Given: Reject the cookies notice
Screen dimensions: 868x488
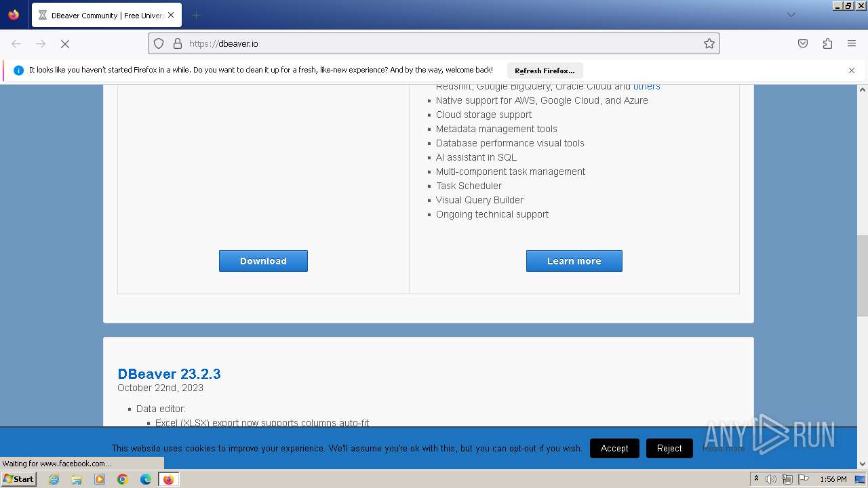Looking at the screenshot, I should [669, 448].
